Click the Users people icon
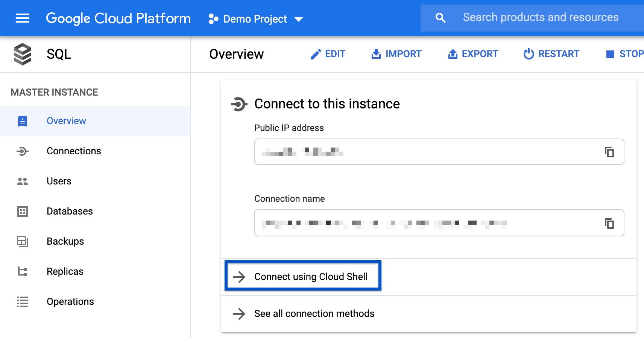The image size is (644, 338). click(x=23, y=181)
